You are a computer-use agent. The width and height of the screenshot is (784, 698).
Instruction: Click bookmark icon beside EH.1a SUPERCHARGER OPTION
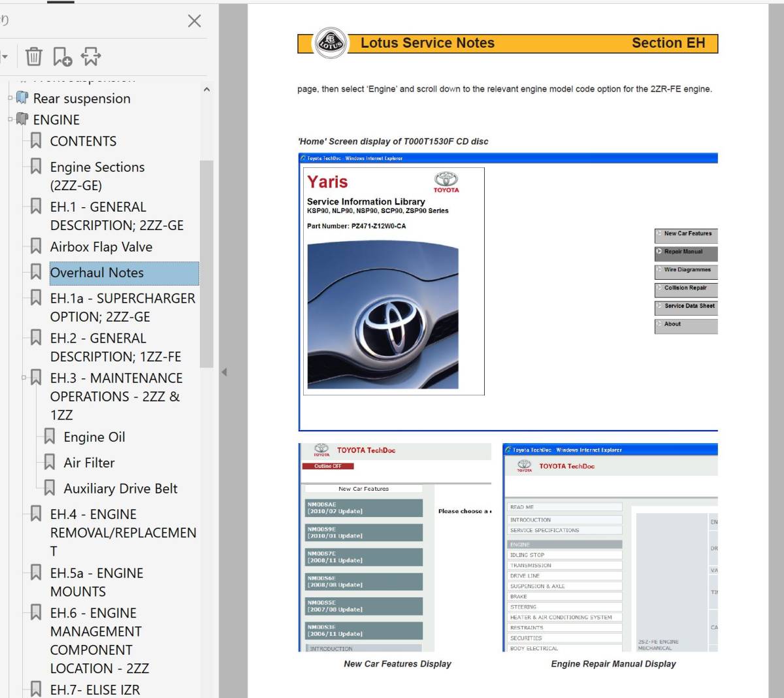(36, 297)
